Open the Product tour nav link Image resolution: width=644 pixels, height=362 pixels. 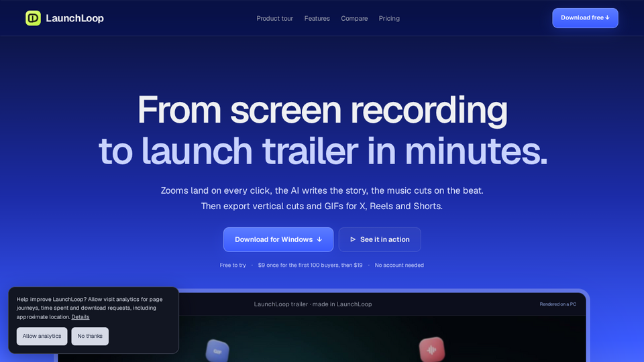point(275,19)
